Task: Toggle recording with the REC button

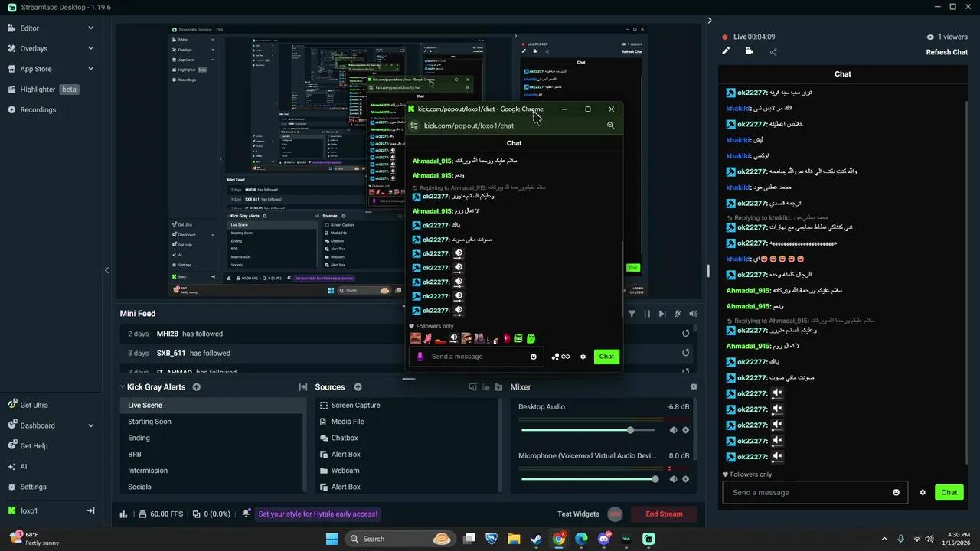Action: pos(615,514)
